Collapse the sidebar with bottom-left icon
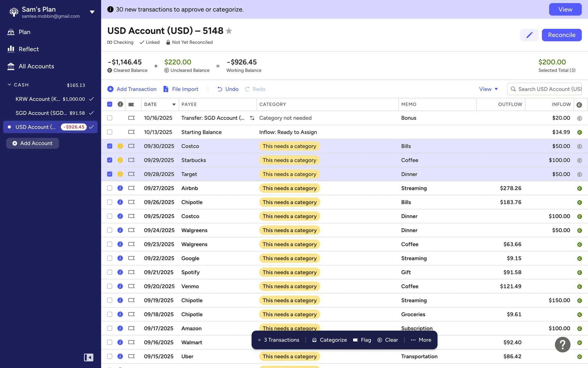Image resolution: width=588 pixels, height=368 pixels. point(89,357)
